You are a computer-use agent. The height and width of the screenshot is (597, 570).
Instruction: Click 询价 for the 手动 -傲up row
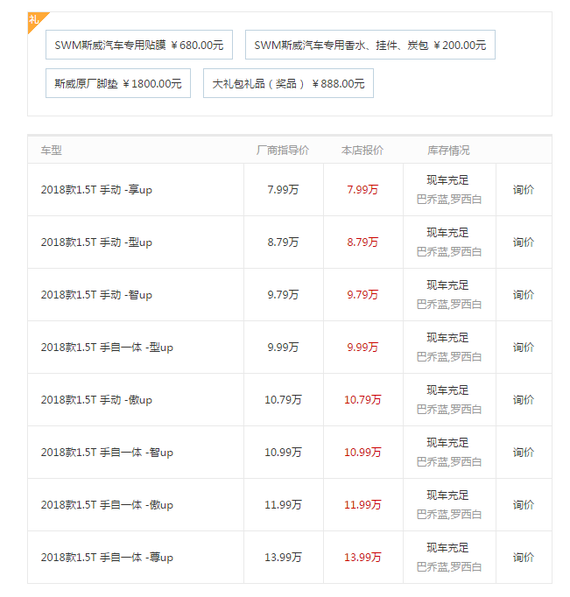tap(524, 400)
